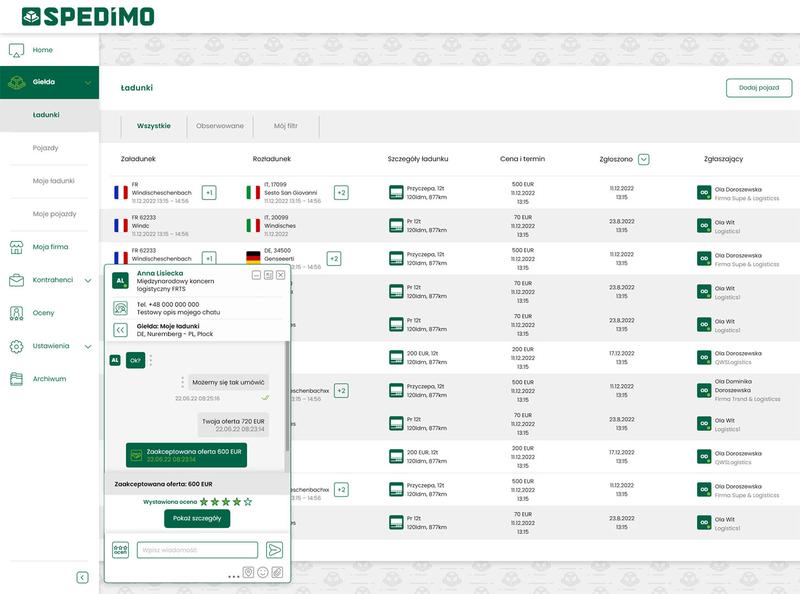
Task: Click the Pokaż szczegóły button in chat
Action: point(197,519)
